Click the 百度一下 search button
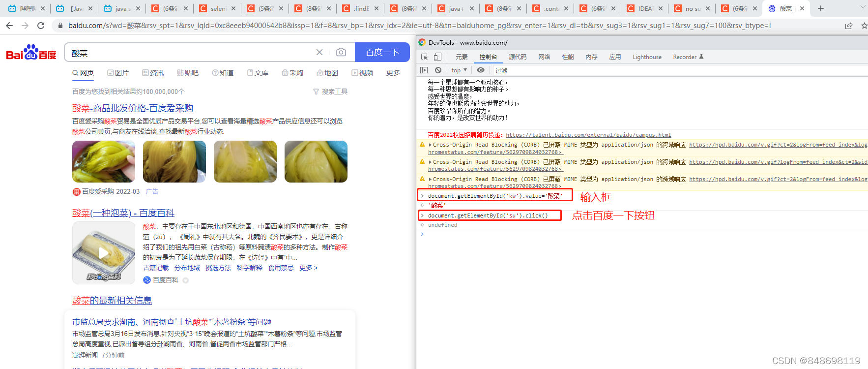This screenshot has height=369, width=868. coord(382,52)
